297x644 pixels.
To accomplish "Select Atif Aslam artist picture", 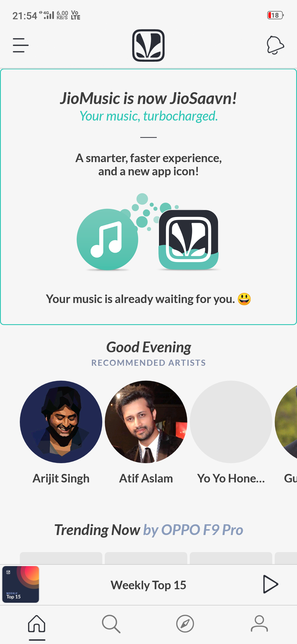I will [x=146, y=422].
